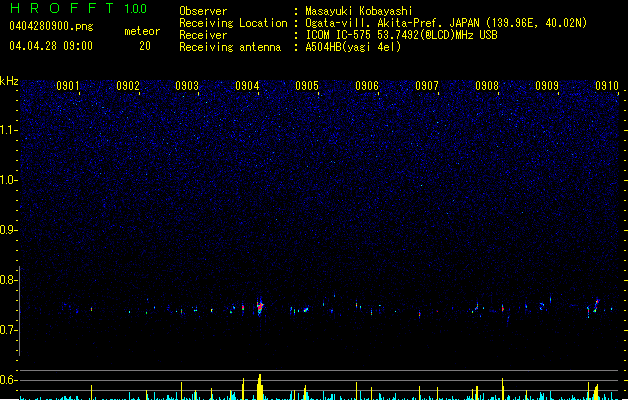Click the 0909 time marker
Viewport: 629px width, 400px height.
(x=547, y=86)
